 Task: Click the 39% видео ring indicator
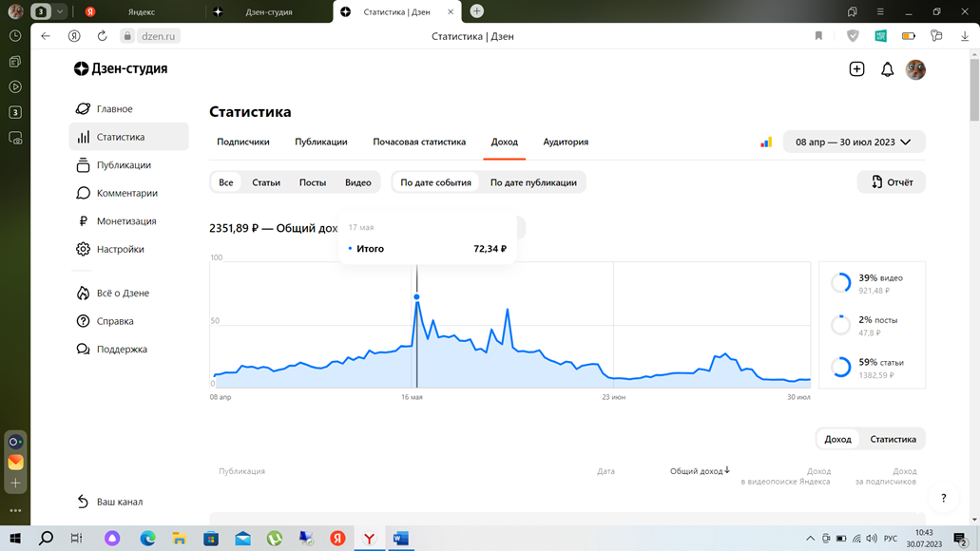click(x=840, y=283)
